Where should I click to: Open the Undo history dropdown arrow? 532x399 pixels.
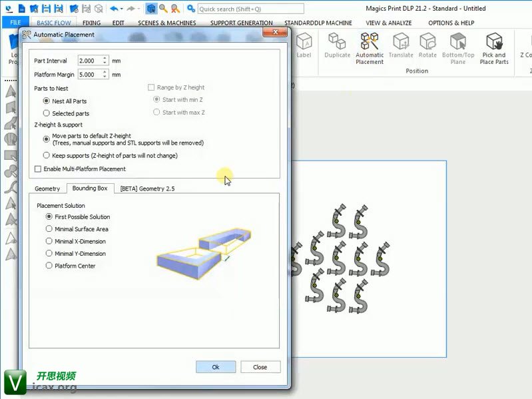click(122, 9)
